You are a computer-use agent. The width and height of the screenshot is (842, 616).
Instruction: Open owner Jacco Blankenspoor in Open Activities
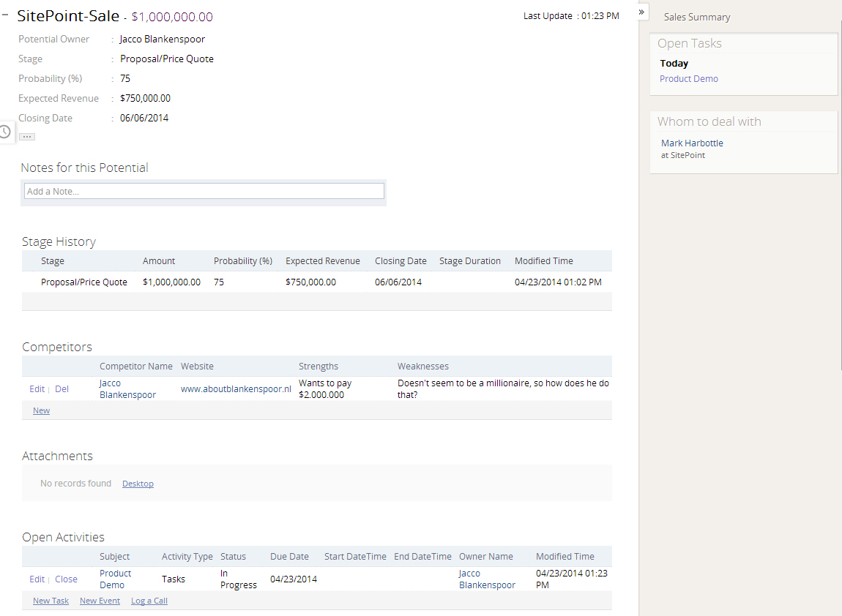[x=486, y=579]
